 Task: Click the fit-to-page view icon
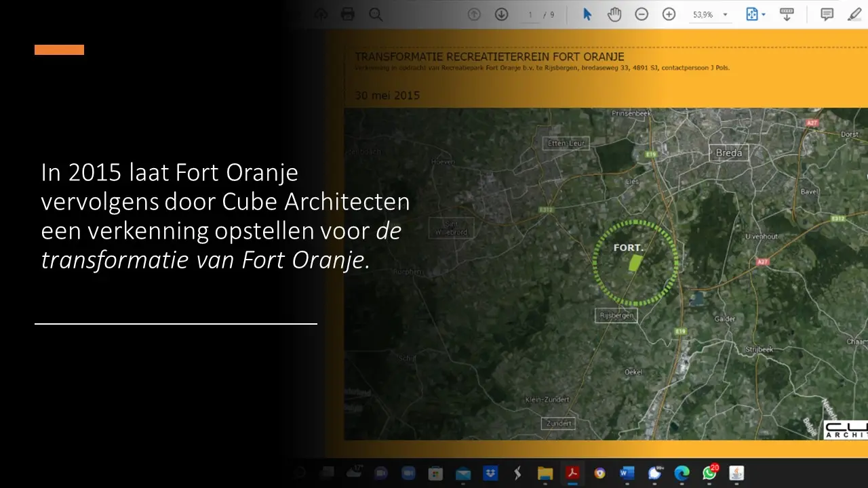coord(752,14)
